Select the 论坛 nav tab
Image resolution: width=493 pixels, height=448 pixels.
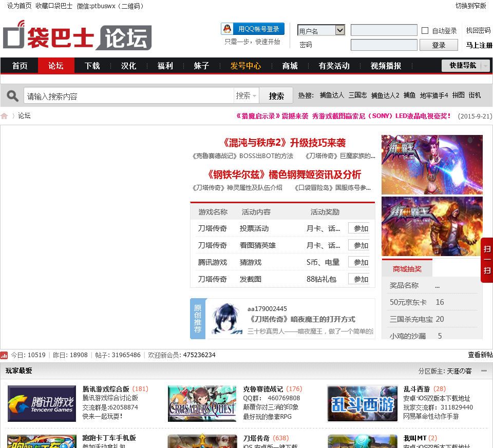coord(56,66)
